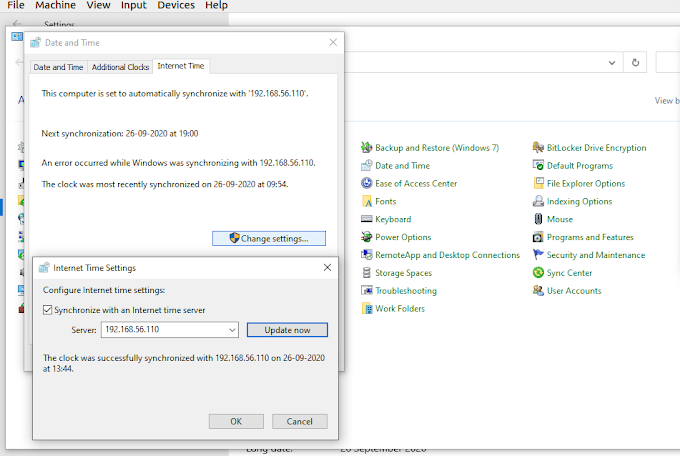Click the RemoteApp and Desktop Connections icon
The width and height of the screenshot is (680, 456).
click(x=366, y=255)
